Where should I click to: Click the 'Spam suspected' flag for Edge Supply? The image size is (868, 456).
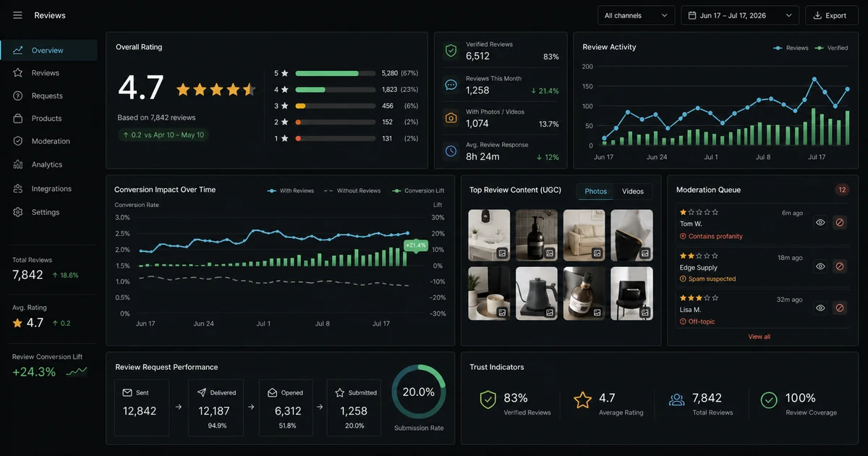click(707, 279)
